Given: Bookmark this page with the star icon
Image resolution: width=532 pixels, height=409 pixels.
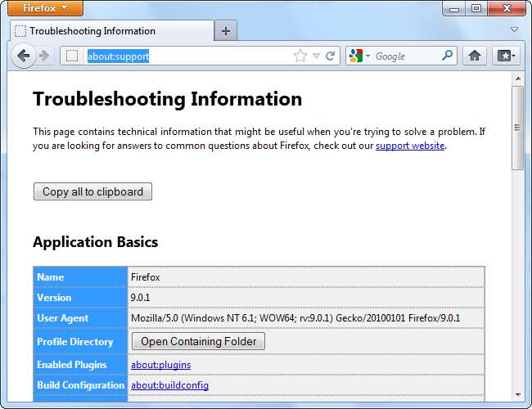Looking at the screenshot, I should [300, 56].
